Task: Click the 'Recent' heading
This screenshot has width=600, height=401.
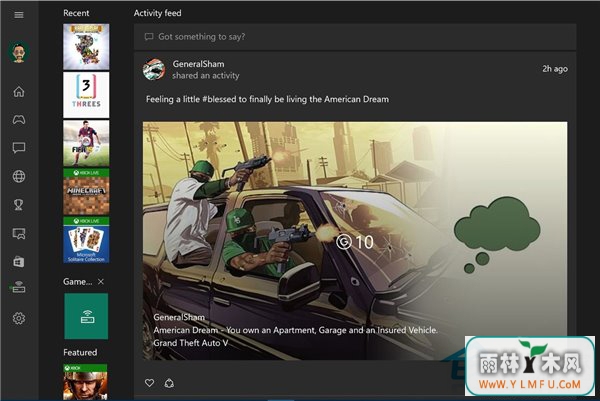Action: pyautogui.click(x=76, y=13)
